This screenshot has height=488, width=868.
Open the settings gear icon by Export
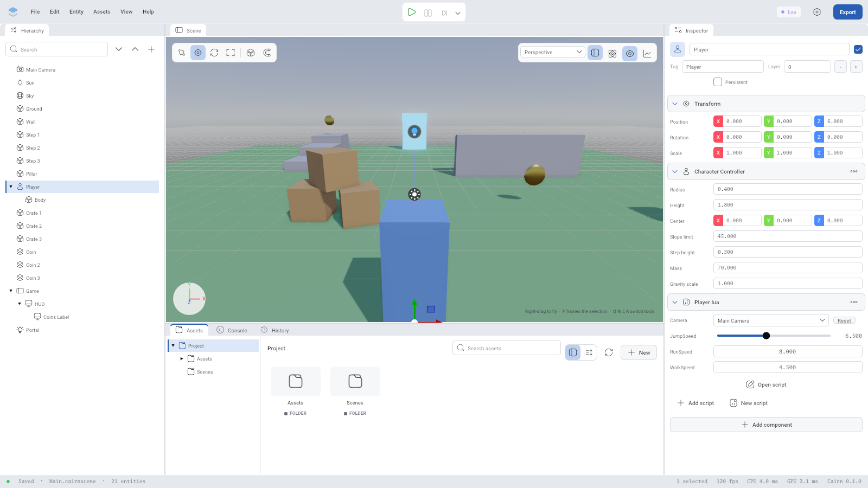coord(817,12)
